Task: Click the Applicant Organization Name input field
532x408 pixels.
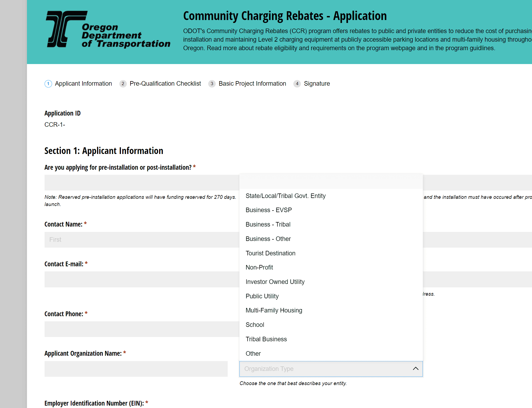Action: pyautogui.click(x=136, y=369)
